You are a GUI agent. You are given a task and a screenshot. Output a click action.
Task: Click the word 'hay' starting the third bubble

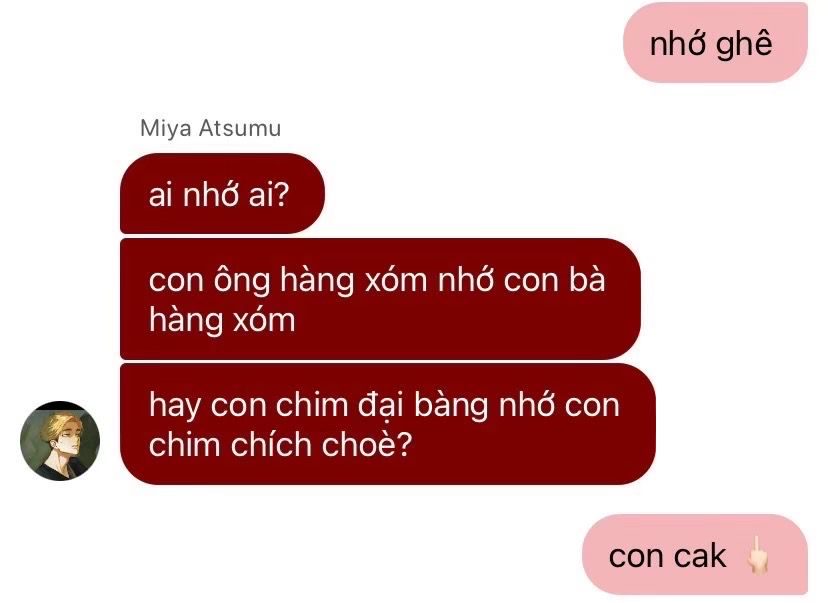click(174, 406)
